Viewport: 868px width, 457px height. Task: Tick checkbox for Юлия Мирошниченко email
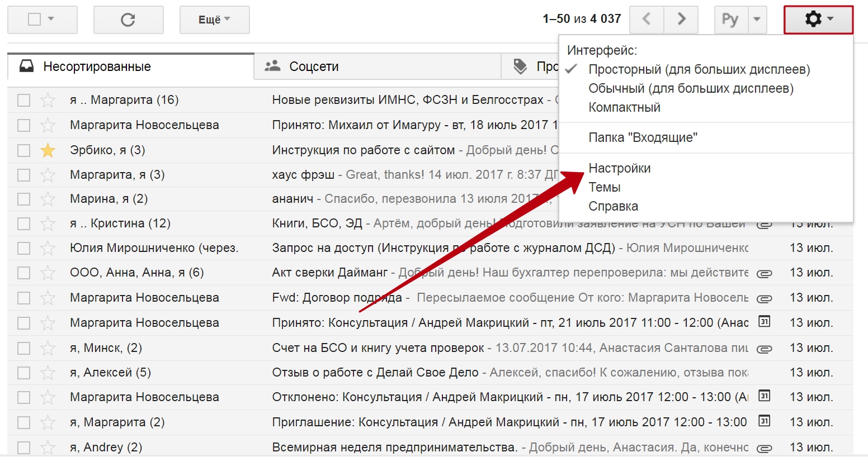tap(23, 248)
